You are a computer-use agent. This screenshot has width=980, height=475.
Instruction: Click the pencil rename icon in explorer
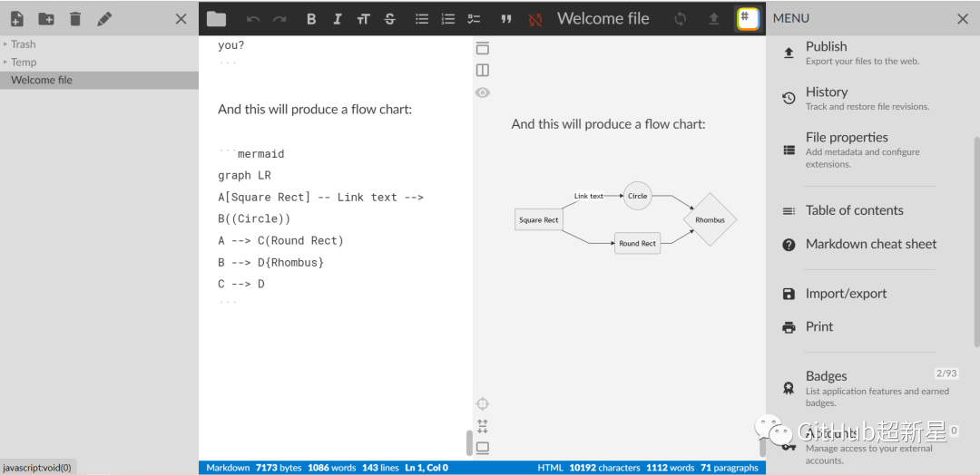tap(104, 19)
